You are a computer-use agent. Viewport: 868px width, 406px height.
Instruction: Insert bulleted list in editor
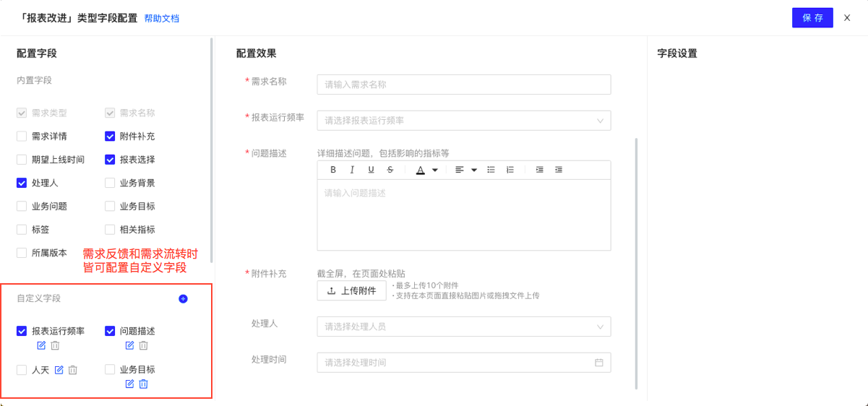tap(491, 170)
